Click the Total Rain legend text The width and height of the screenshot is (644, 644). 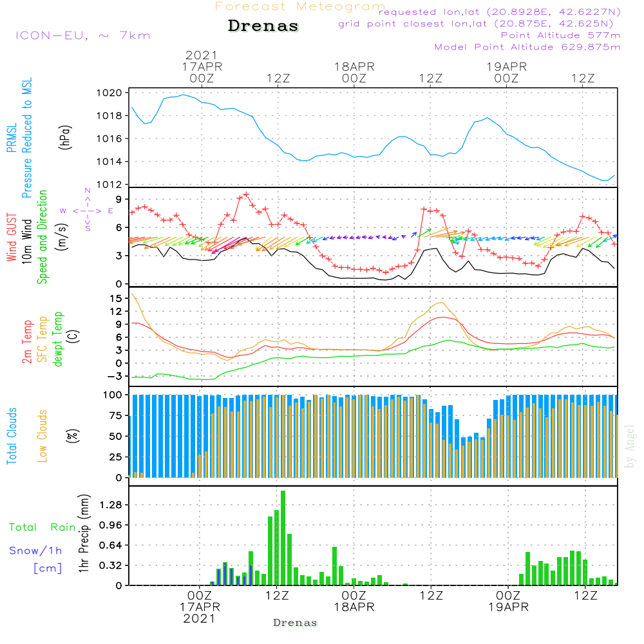(x=43, y=527)
